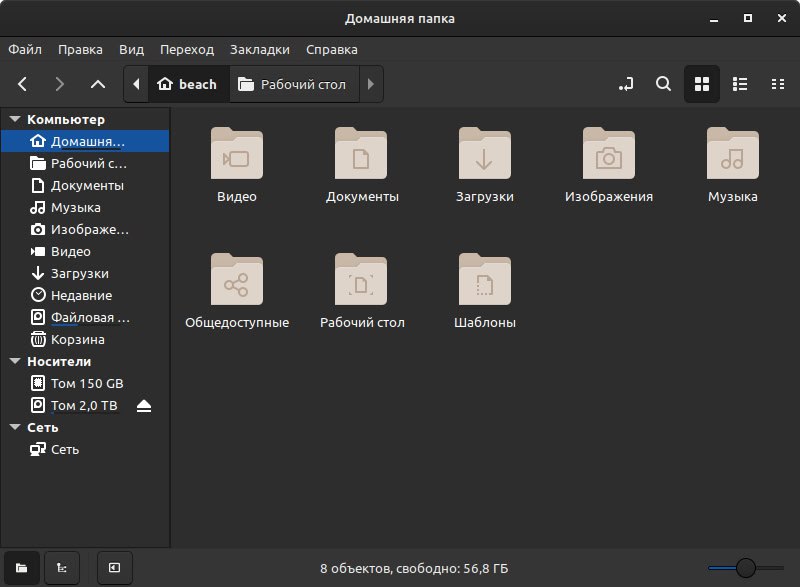The height and width of the screenshot is (587, 800).
Task: Click the beach path bar button
Action: (187, 84)
